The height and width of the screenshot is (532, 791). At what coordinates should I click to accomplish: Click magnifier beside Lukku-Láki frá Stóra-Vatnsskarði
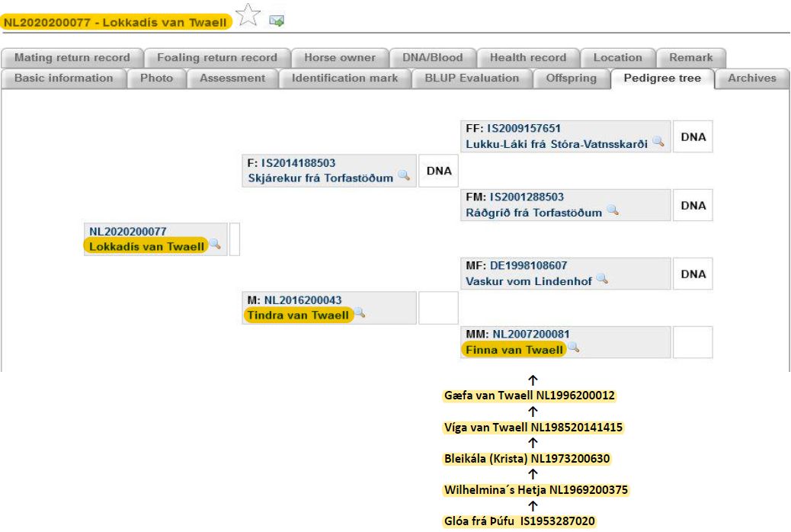pos(658,143)
